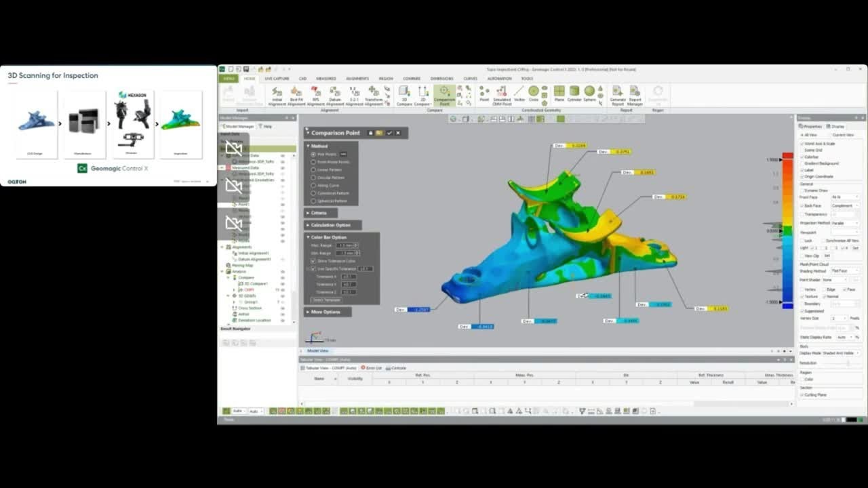The height and width of the screenshot is (488, 868).
Task: Click the deviation color bar legend
Action: (x=787, y=230)
